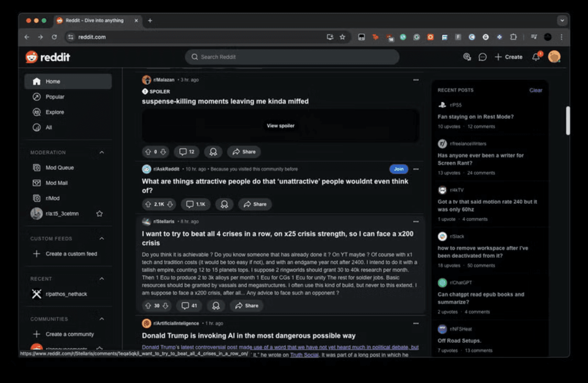
Task: Open the user avatar menu
Action: (x=554, y=57)
